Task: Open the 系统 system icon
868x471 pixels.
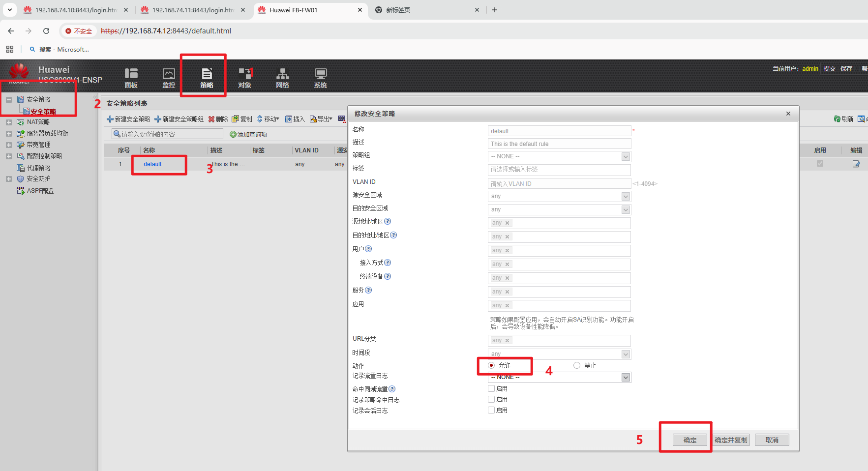Action: [320, 78]
